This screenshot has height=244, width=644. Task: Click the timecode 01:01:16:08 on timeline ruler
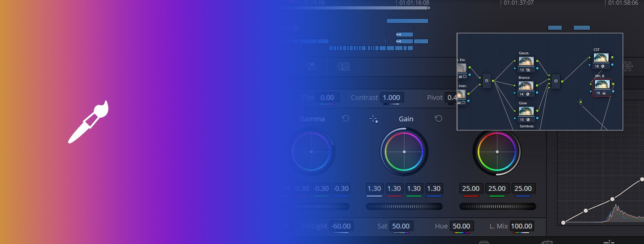(414, 3)
